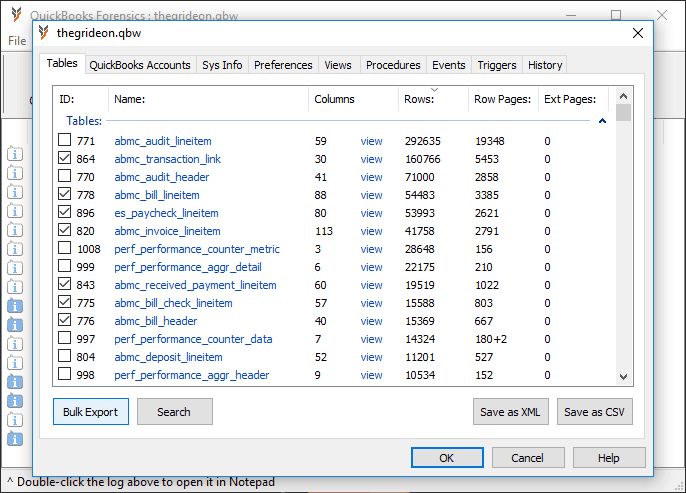Image resolution: width=686 pixels, height=493 pixels.
Task: Open the Triggers tab
Action: click(x=497, y=65)
